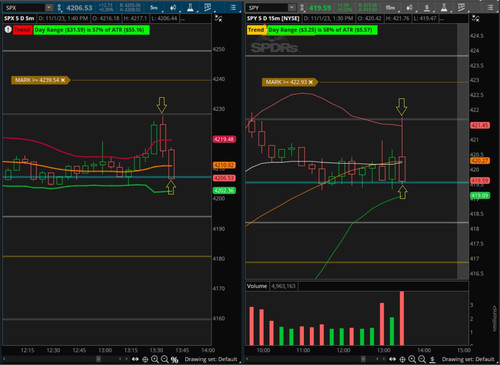This screenshot has width=500, height=365.
Task: Click the SPX last price 4206.53 in header
Action: coord(79,8)
